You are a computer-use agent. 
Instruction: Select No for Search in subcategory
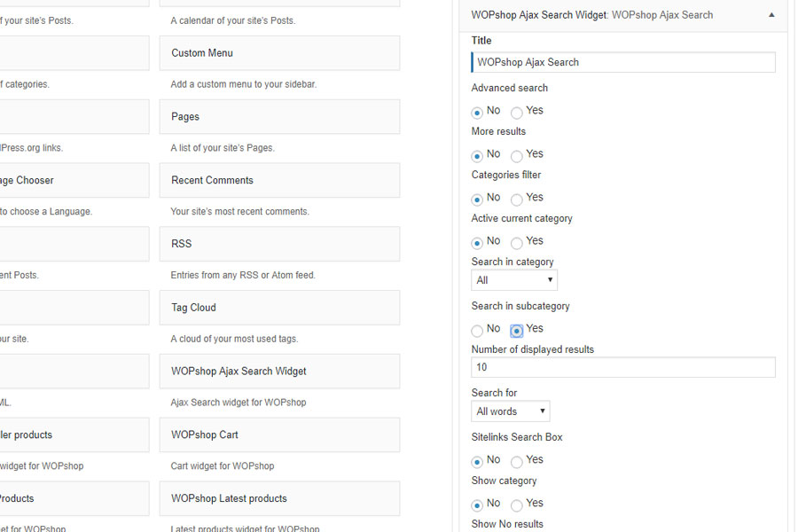[x=477, y=331]
